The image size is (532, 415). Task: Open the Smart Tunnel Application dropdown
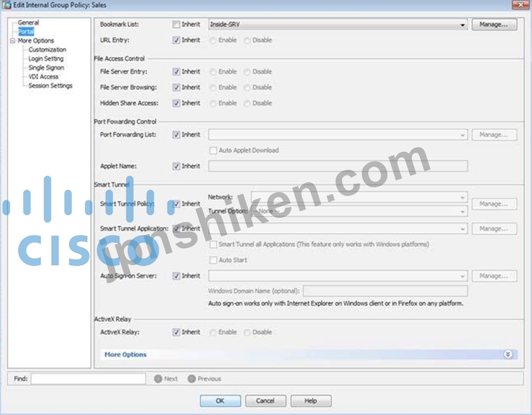click(338, 229)
